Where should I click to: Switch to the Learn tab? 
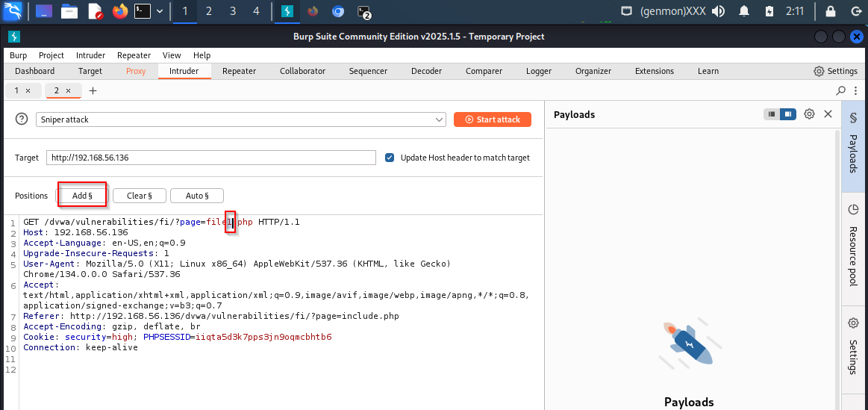708,71
